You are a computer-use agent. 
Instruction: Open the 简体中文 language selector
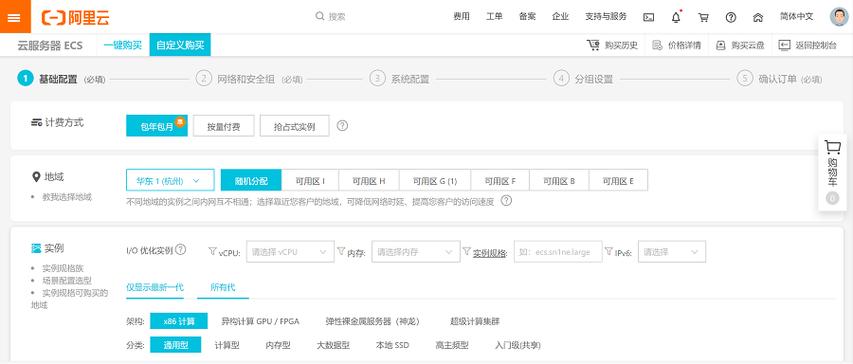tap(796, 16)
